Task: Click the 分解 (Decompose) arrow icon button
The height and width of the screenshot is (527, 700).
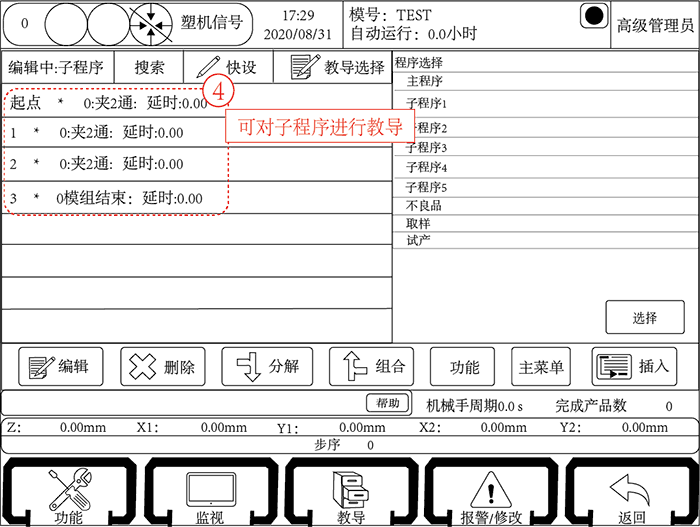Action: 267,366
